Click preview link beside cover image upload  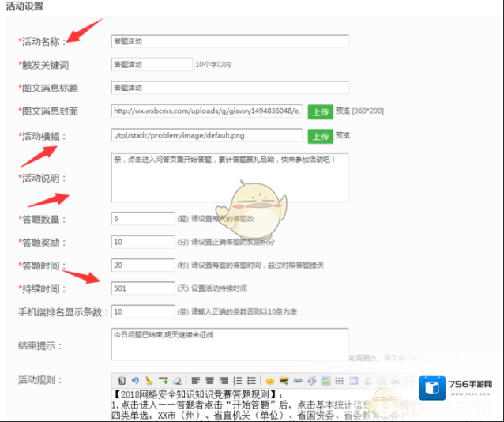click(x=343, y=111)
